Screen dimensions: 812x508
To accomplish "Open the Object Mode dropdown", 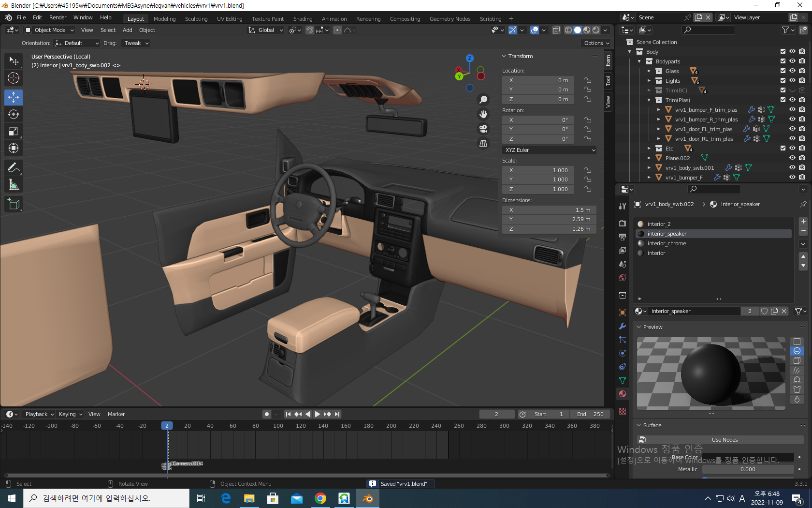I will (x=49, y=30).
